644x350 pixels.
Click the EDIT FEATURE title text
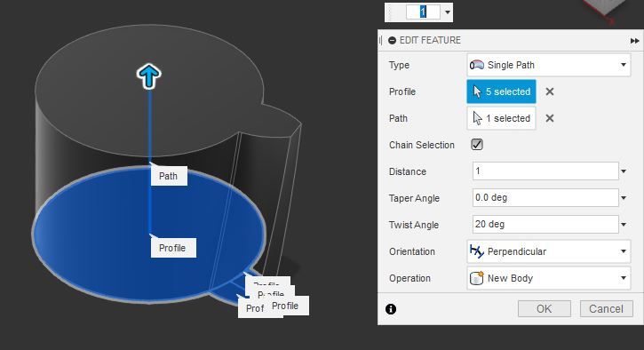[430, 40]
